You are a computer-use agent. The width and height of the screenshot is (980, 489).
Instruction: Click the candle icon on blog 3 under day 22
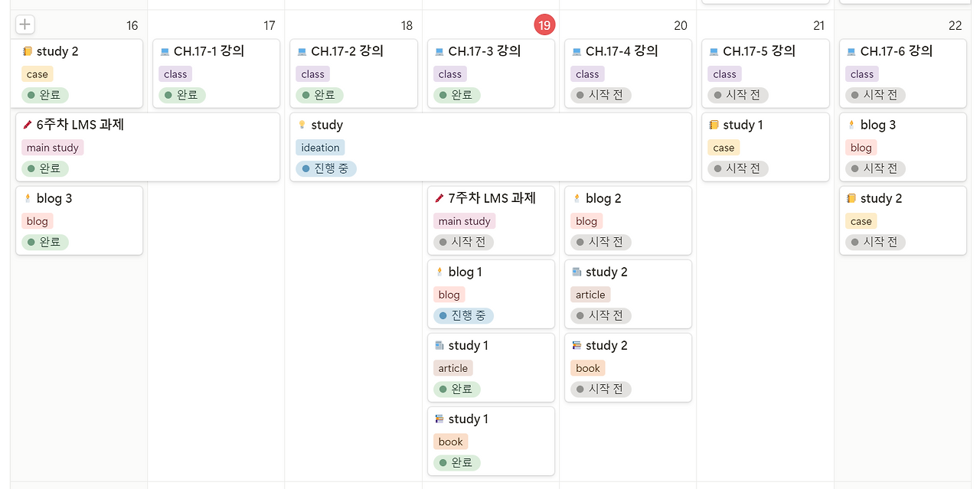[x=851, y=124]
